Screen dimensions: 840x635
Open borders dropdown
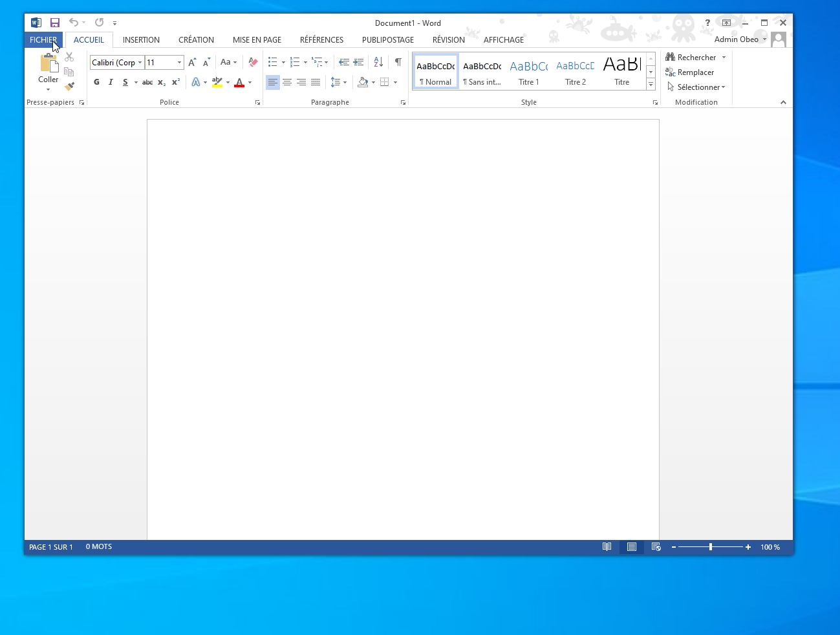[395, 82]
